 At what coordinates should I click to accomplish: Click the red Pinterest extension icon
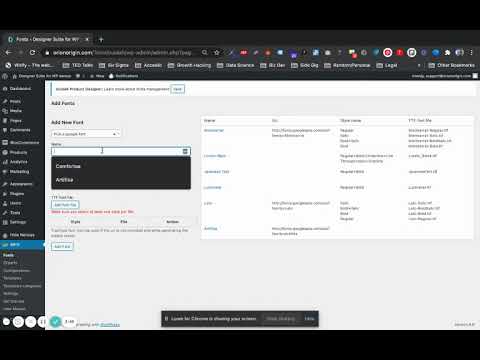coord(387,52)
